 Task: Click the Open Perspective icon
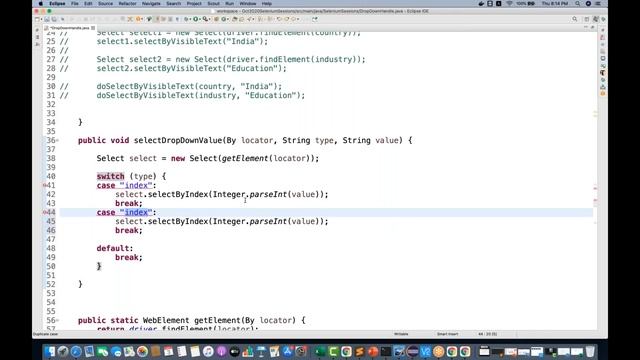[587, 19]
